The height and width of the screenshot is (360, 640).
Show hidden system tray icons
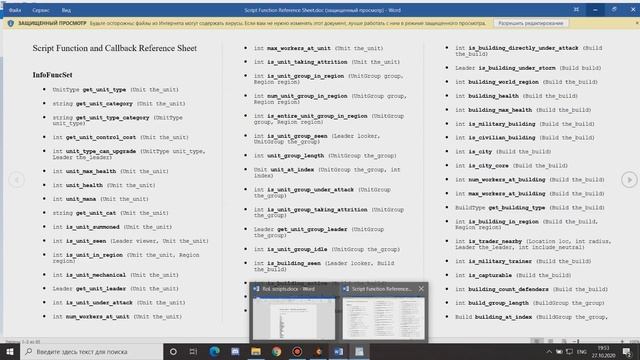click(x=549, y=351)
